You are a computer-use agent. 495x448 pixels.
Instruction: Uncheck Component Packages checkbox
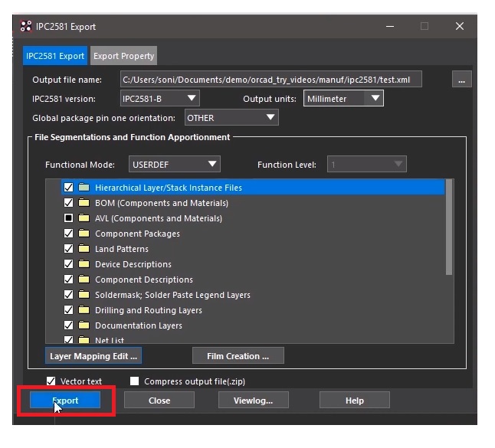(68, 233)
